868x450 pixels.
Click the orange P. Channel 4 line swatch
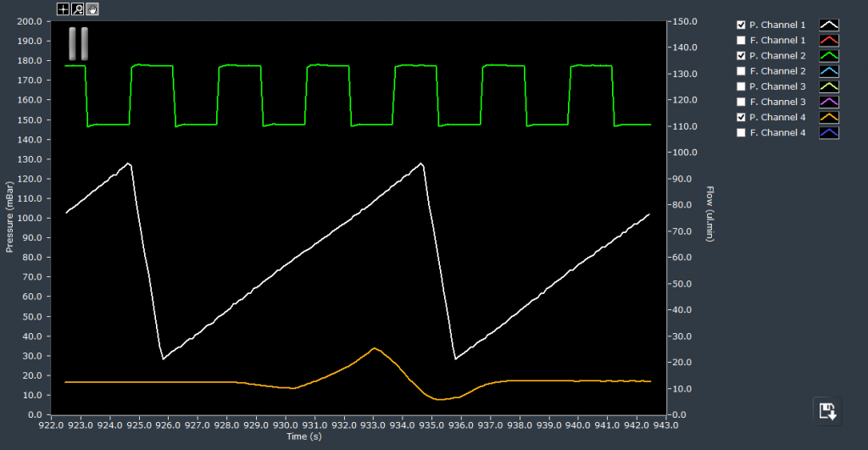pyautogui.click(x=828, y=118)
